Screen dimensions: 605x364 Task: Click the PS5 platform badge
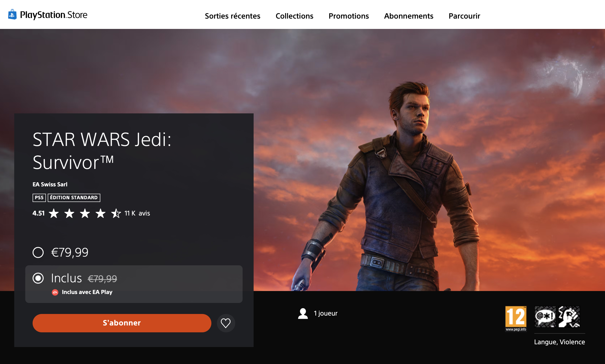pyautogui.click(x=39, y=197)
